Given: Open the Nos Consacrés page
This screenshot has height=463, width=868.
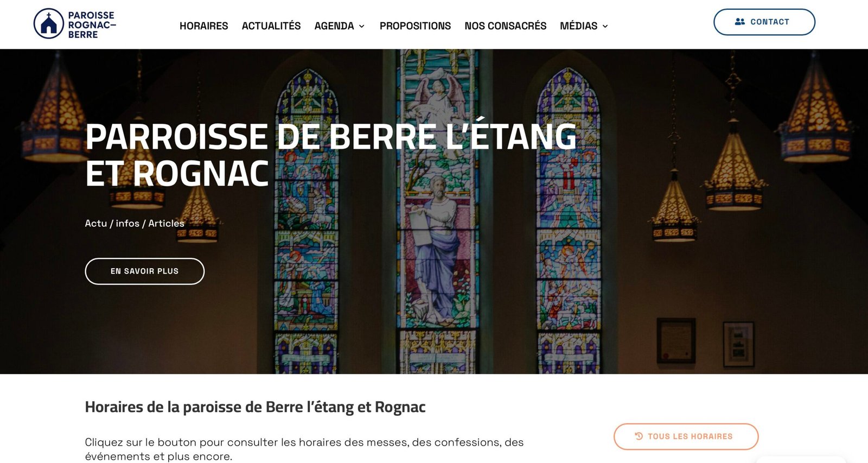Looking at the screenshot, I should pos(506,26).
